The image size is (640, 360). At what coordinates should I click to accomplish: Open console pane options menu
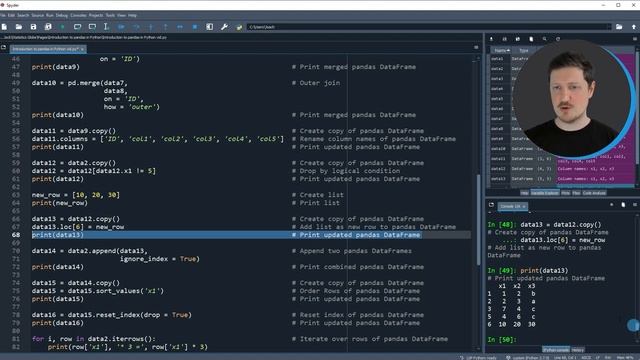point(635,204)
